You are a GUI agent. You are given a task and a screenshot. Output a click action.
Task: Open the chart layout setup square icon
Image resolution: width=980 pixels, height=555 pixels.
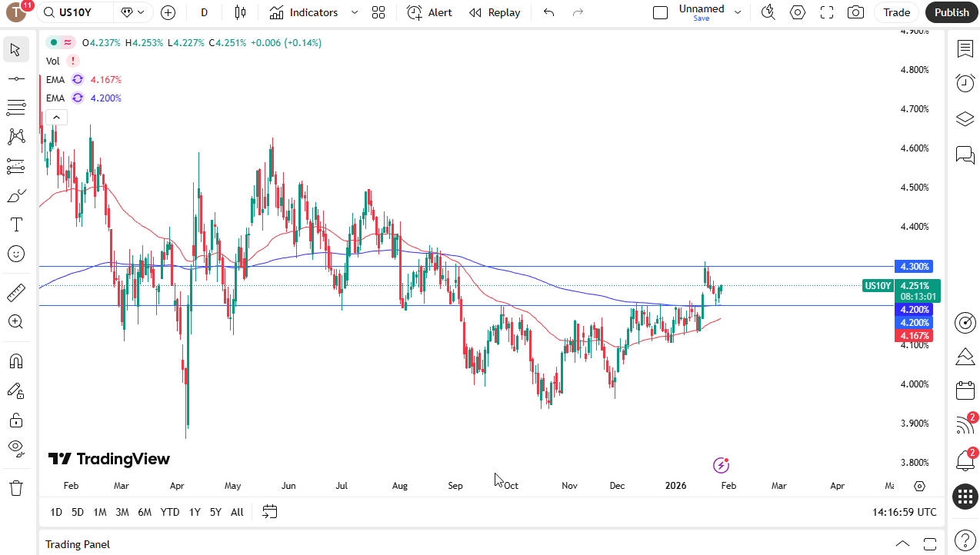click(x=660, y=12)
